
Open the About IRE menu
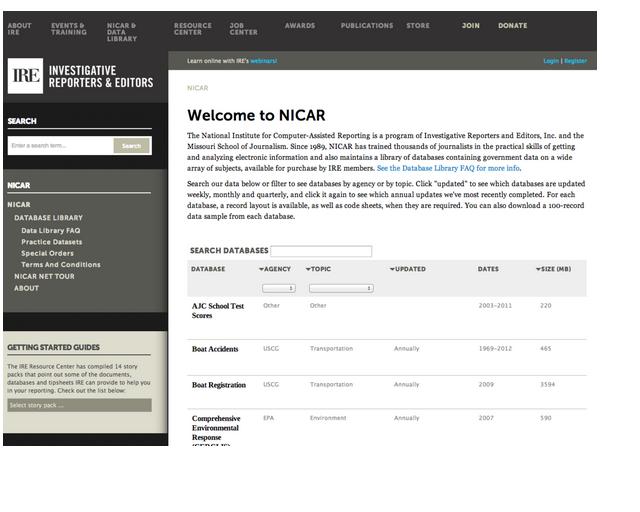click(x=19, y=29)
